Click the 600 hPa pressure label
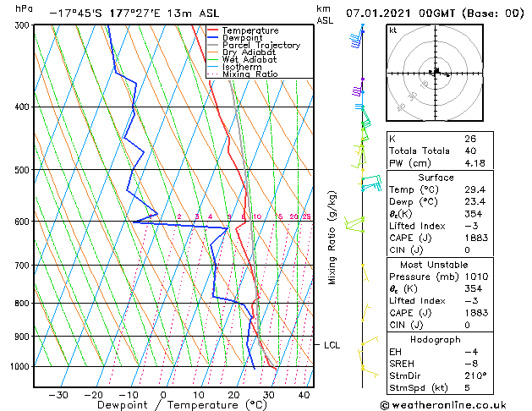Image resolution: width=532 pixels, height=411 pixels. (x=24, y=222)
